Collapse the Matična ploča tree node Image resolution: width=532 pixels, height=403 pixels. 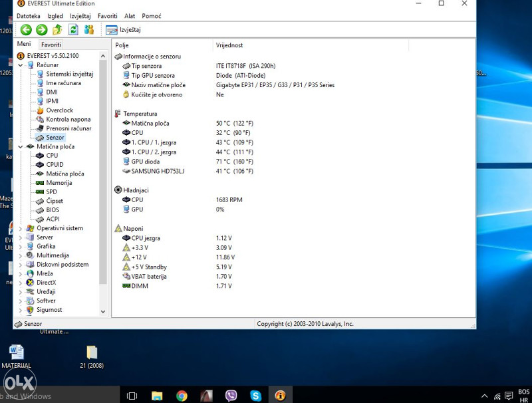point(21,147)
